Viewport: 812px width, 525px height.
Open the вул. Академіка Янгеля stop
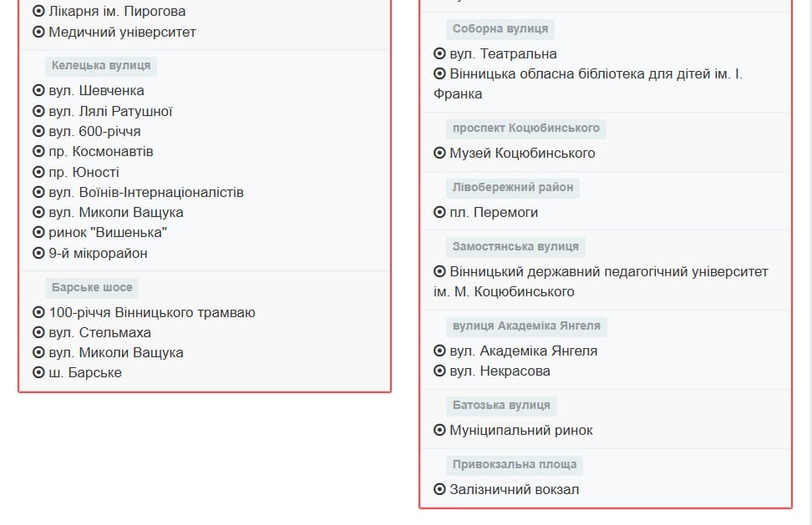click(x=524, y=351)
